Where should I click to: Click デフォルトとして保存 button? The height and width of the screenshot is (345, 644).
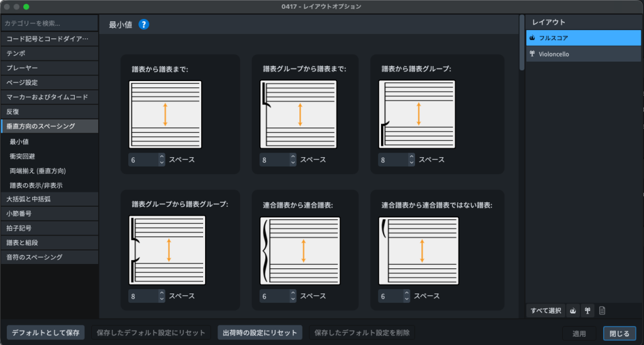tap(45, 333)
